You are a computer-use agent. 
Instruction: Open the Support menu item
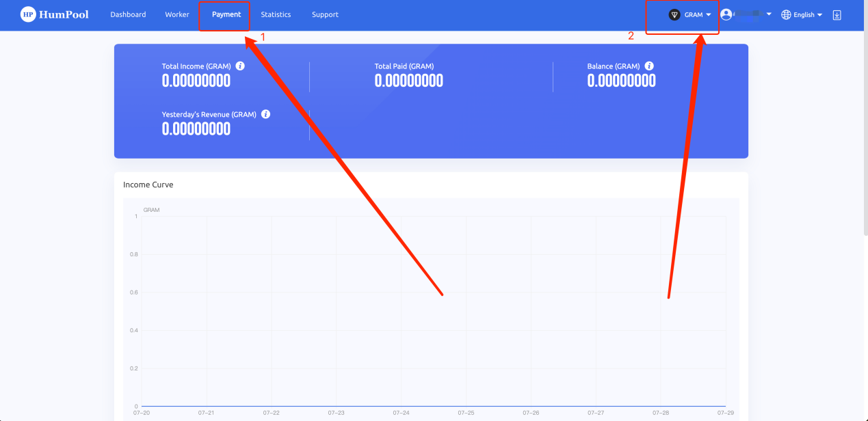(325, 14)
